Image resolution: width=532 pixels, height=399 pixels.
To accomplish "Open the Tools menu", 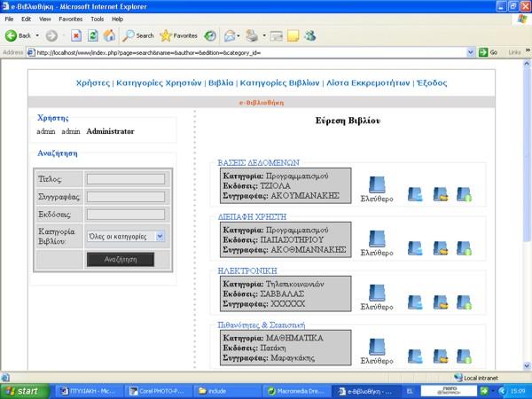I will [x=97, y=19].
